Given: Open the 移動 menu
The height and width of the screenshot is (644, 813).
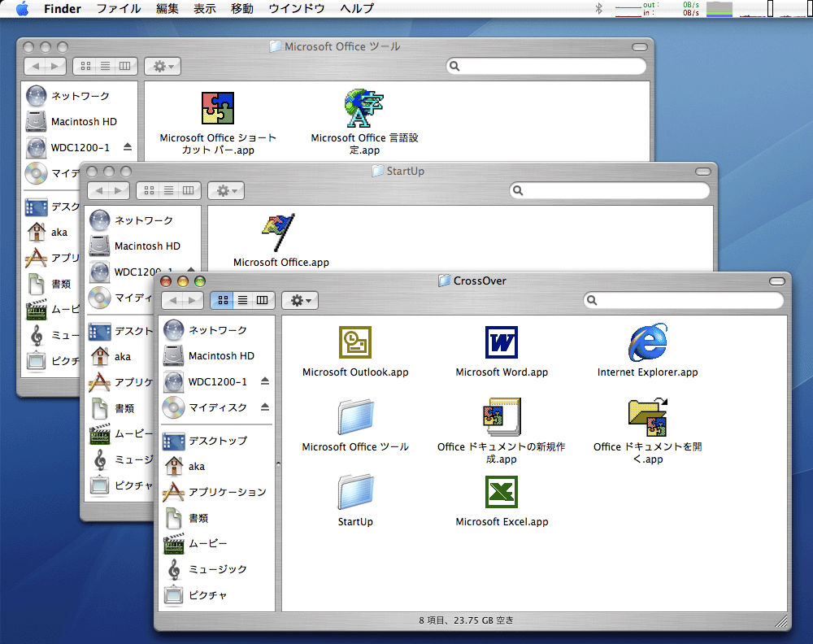Looking at the screenshot, I should pos(242,8).
